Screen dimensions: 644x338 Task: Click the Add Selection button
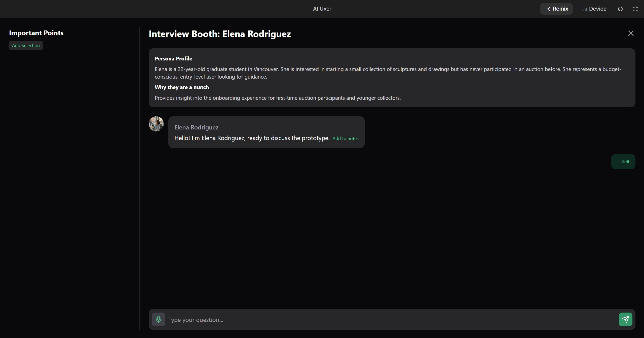pos(26,46)
